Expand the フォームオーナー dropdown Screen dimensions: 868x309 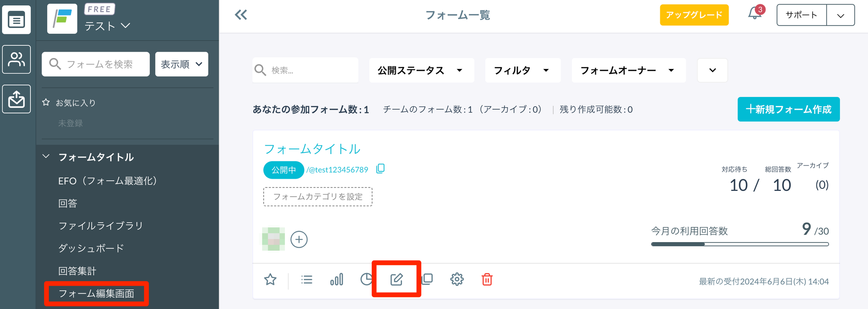tap(628, 70)
